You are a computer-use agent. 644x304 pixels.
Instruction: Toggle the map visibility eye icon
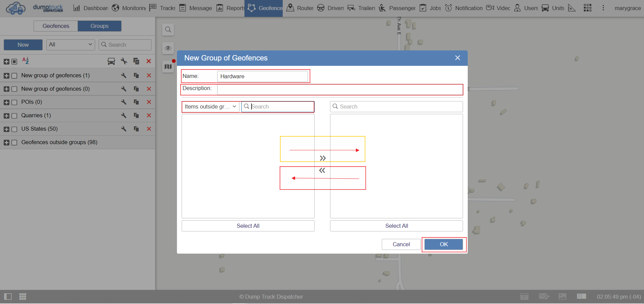pyautogui.click(x=168, y=48)
